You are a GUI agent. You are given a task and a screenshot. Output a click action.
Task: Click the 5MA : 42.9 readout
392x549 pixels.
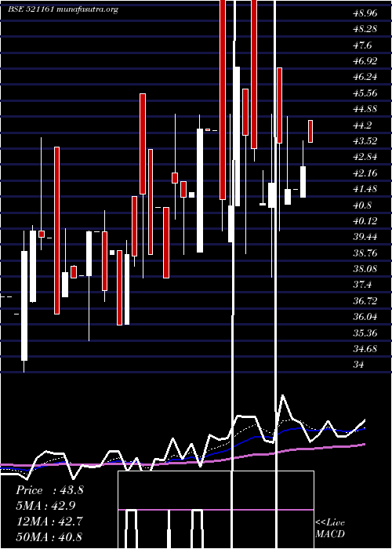tap(45, 506)
